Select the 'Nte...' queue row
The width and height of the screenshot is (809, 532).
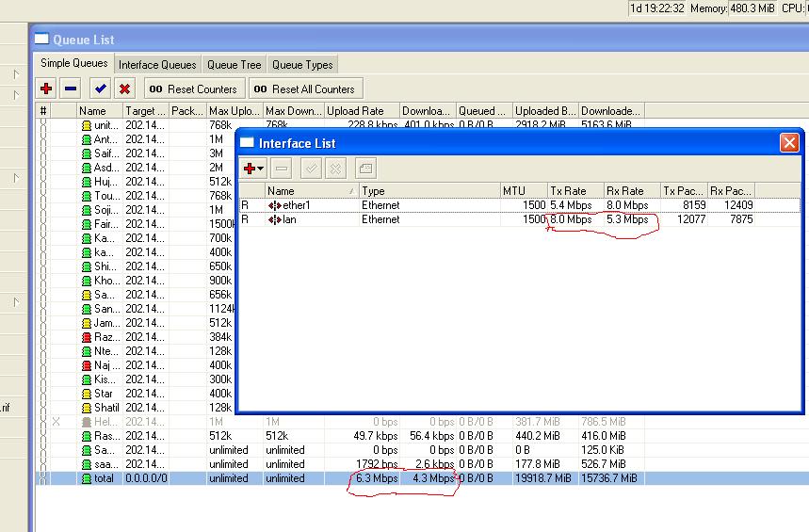coord(136,351)
